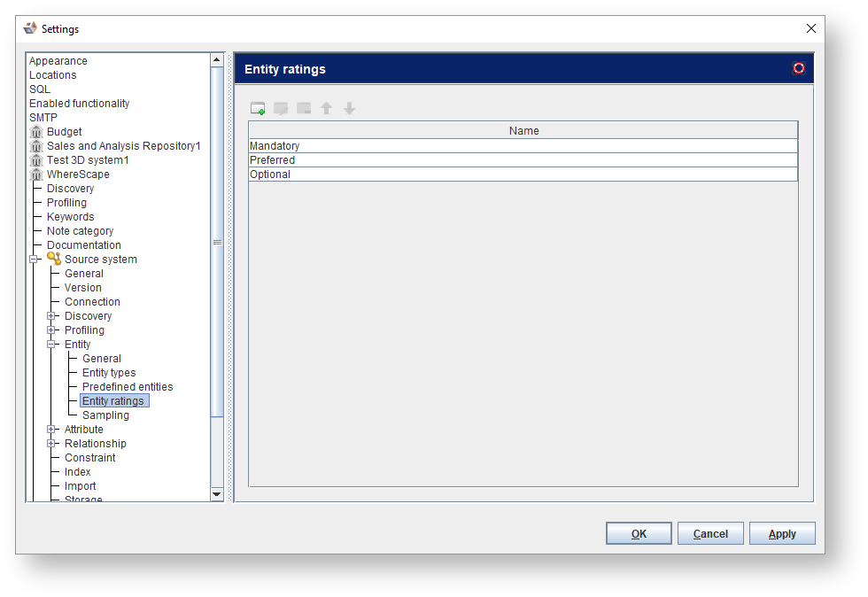
Task: Open Predefined entities item
Action: pos(128,387)
